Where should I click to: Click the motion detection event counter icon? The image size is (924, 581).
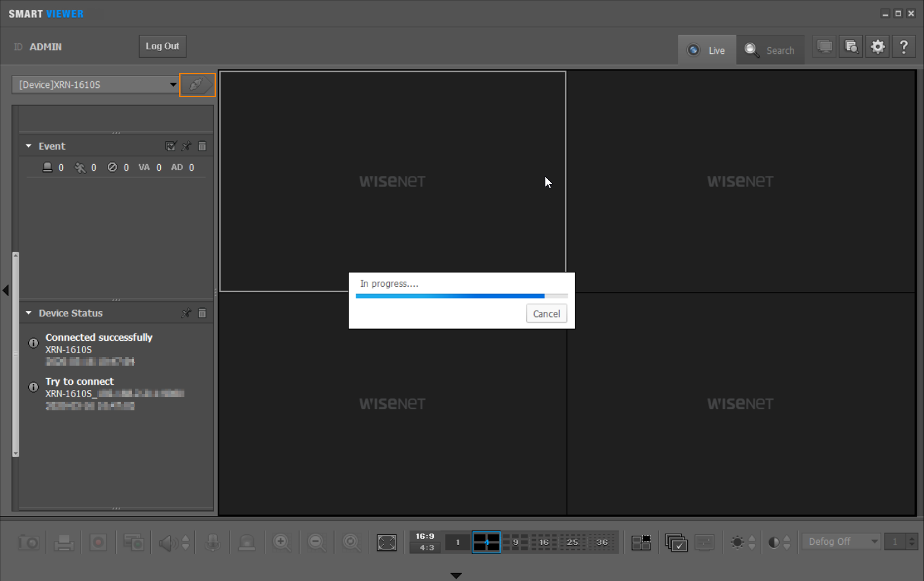click(x=80, y=167)
